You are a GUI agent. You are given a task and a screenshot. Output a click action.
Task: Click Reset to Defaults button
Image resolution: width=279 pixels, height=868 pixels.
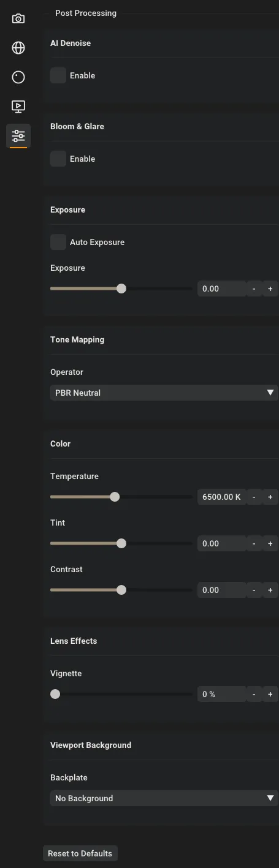tap(80, 853)
